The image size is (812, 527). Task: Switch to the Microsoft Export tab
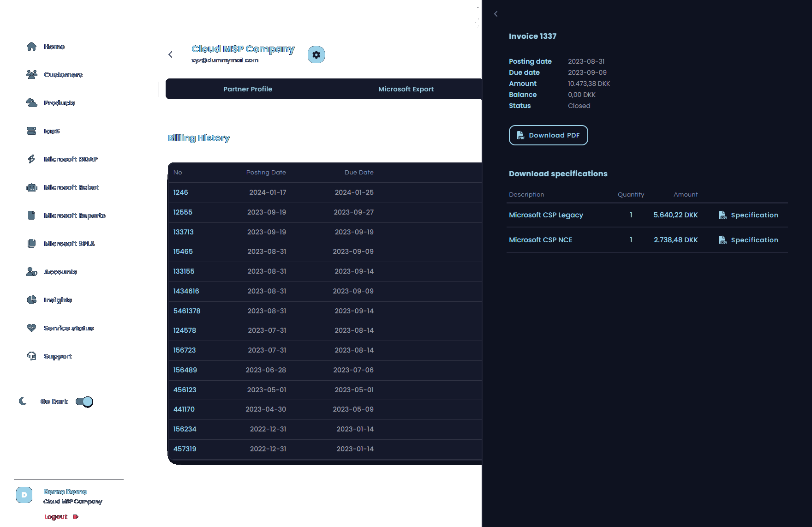(406, 89)
